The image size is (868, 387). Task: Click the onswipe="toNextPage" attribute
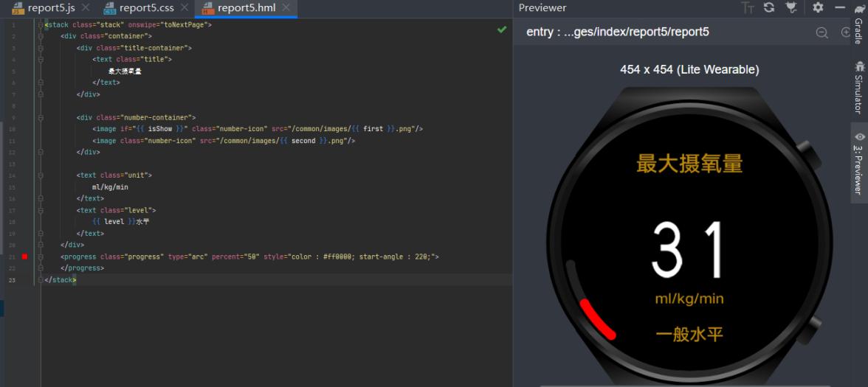coord(168,25)
